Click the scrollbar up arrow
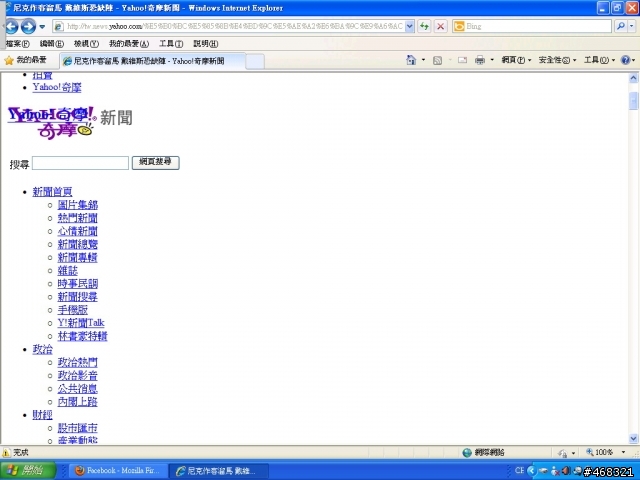640x480 pixels. (x=633, y=78)
